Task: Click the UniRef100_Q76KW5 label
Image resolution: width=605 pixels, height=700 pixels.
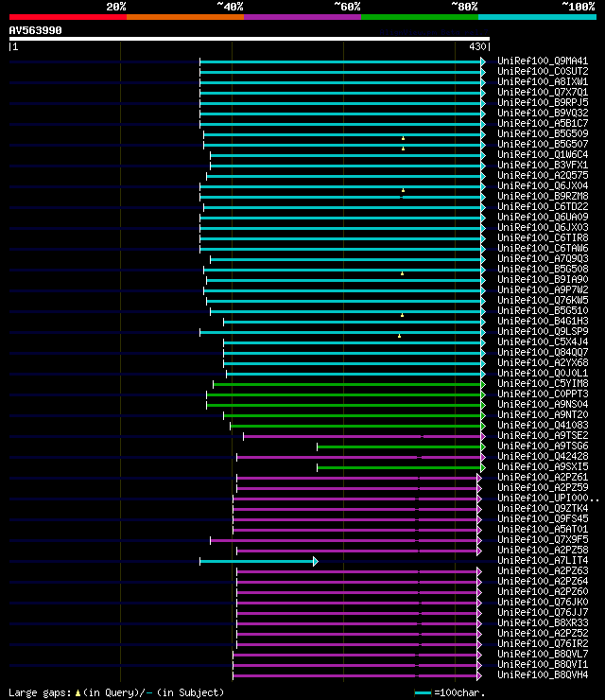Action: pyautogui.click(x=543, y=300)
